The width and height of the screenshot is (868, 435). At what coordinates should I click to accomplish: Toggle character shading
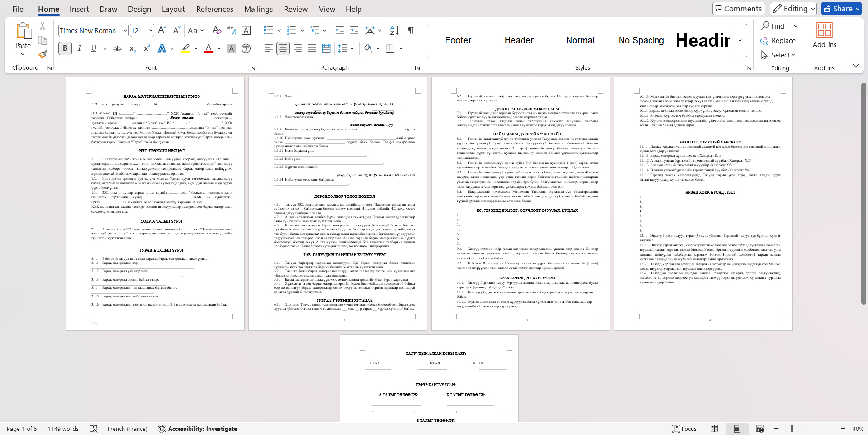tap(232, 48)
